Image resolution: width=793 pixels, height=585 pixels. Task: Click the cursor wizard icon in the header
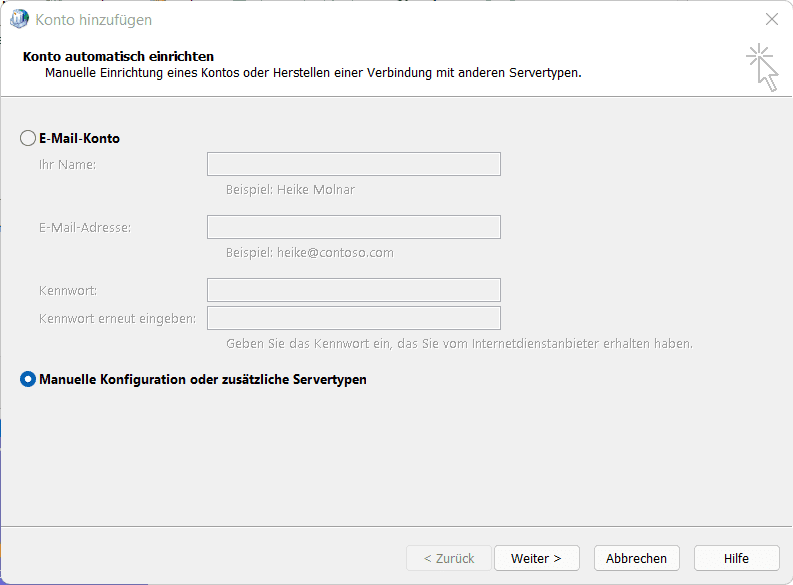tap(762, 67)
